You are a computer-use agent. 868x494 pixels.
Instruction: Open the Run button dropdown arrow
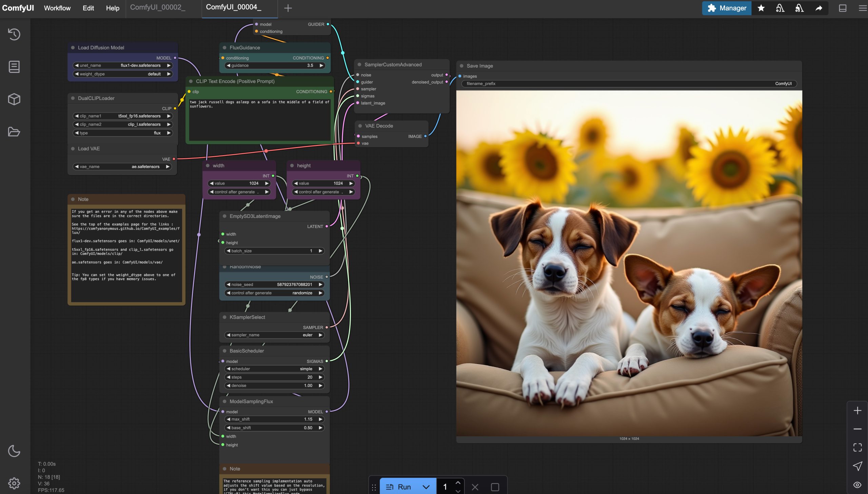tap(426, 487)
